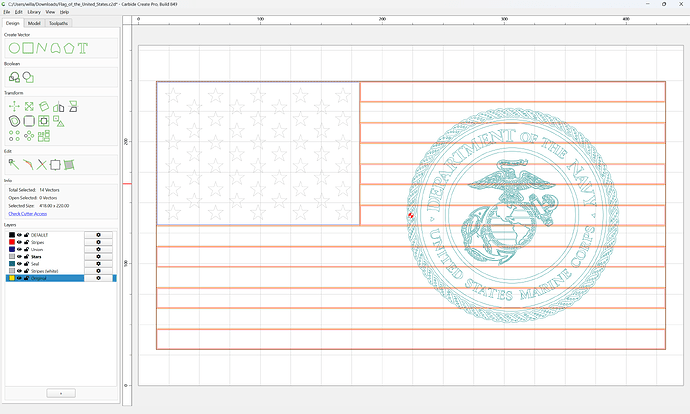Lock the DEFAULT layer
This screenshot has height=414, width=690.
click(26, 235)
